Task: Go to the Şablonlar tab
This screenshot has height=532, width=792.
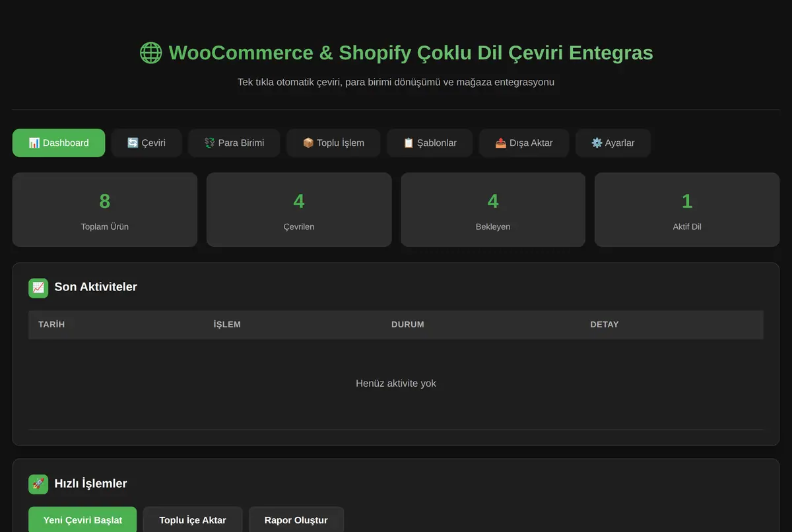Action: tap(430, 143)
